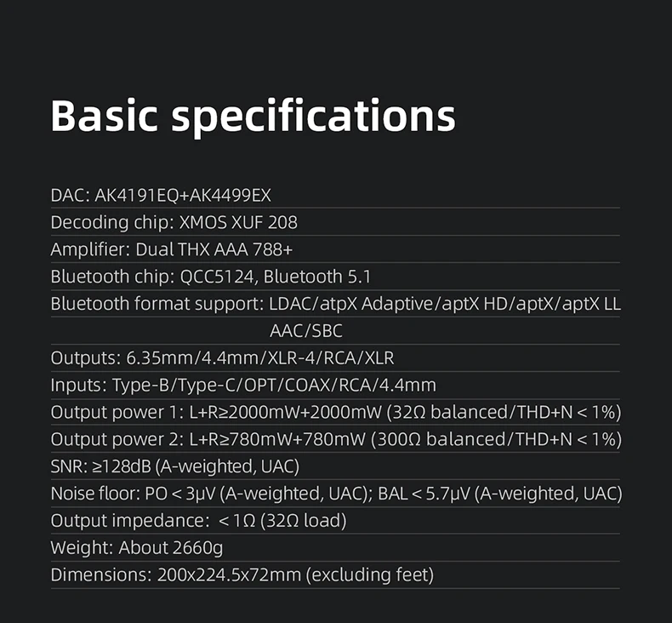Click the Basic specifications heading
The width and height of the screenshot is (672, 623).
click(x=253, y=117)
